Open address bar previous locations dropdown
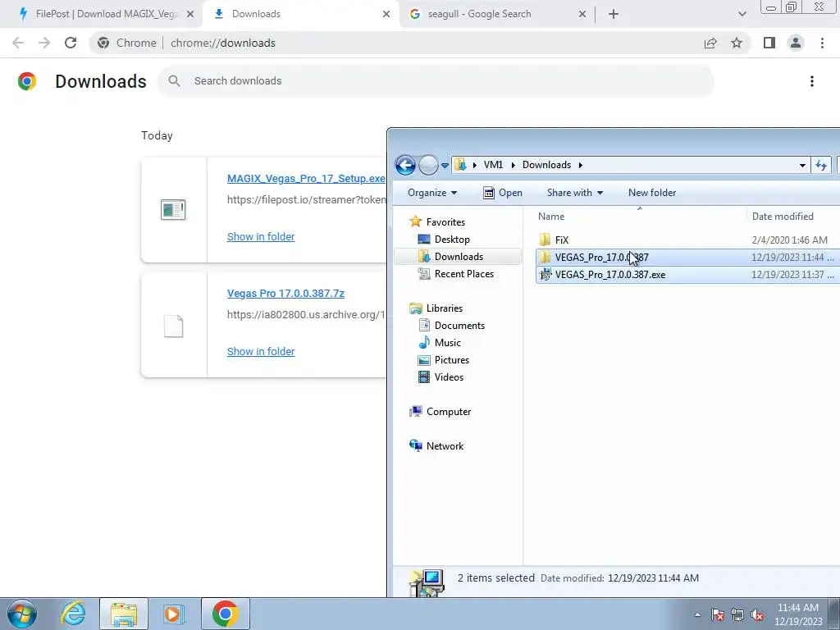The height and width of the screenshot is (630, 840). point(802,165)
